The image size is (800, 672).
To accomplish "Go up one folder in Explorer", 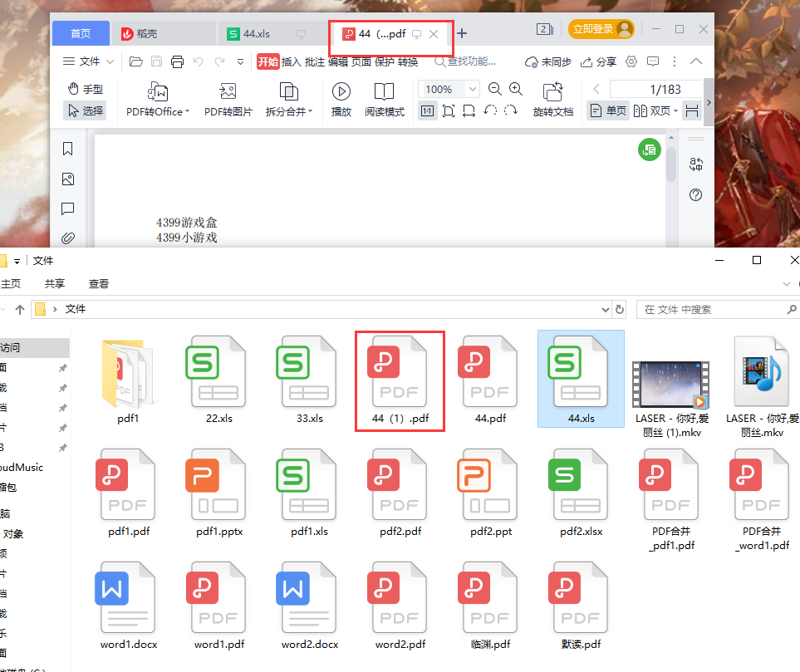I will [x=20, y=309].
